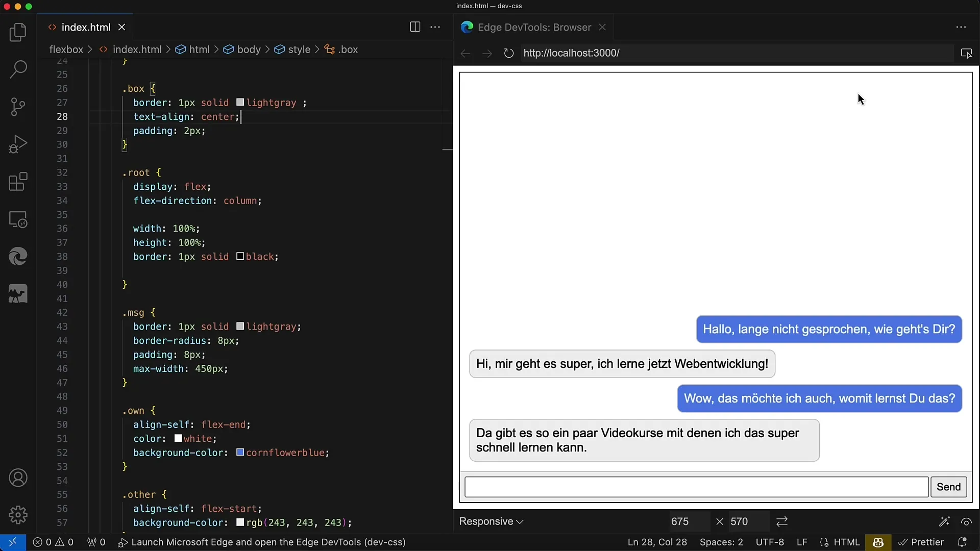Open the Search view in activity bar

[x=18, y=69]
